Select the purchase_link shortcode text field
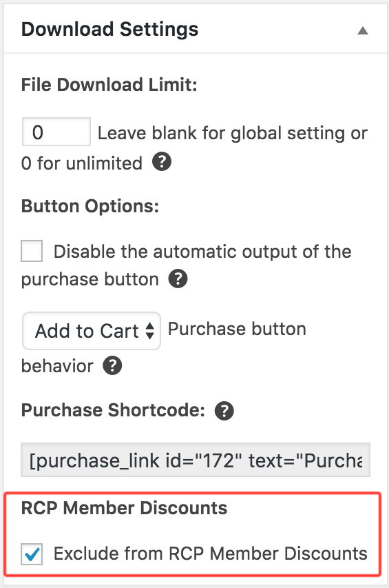Image resolution: width=389 pixels, height=588 pixels. pos(196,460)
